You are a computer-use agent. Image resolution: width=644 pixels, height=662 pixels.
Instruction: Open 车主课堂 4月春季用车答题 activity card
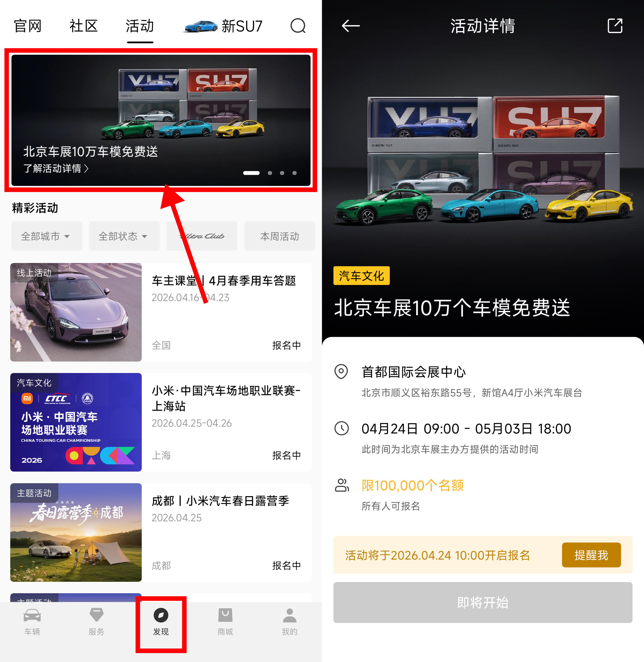point(161,312)
